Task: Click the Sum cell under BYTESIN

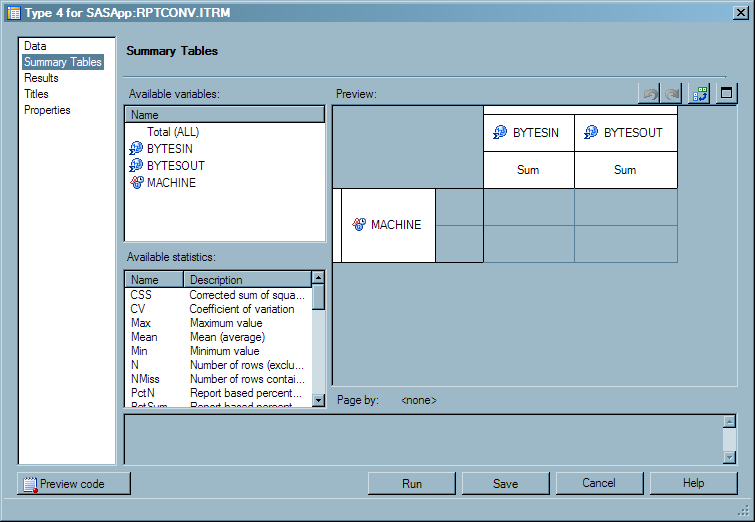Action: click(528, 170)
